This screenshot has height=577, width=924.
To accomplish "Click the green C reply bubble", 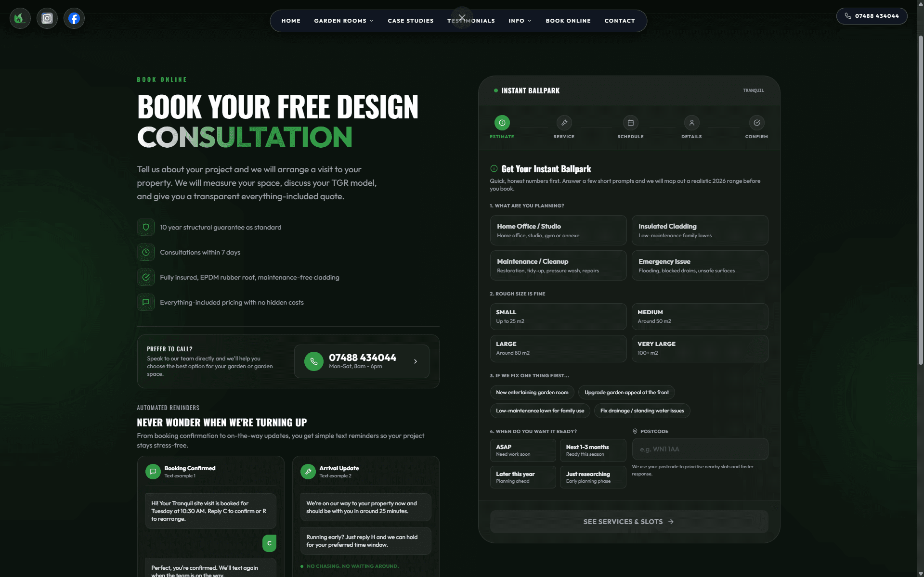I will point(269,543).
